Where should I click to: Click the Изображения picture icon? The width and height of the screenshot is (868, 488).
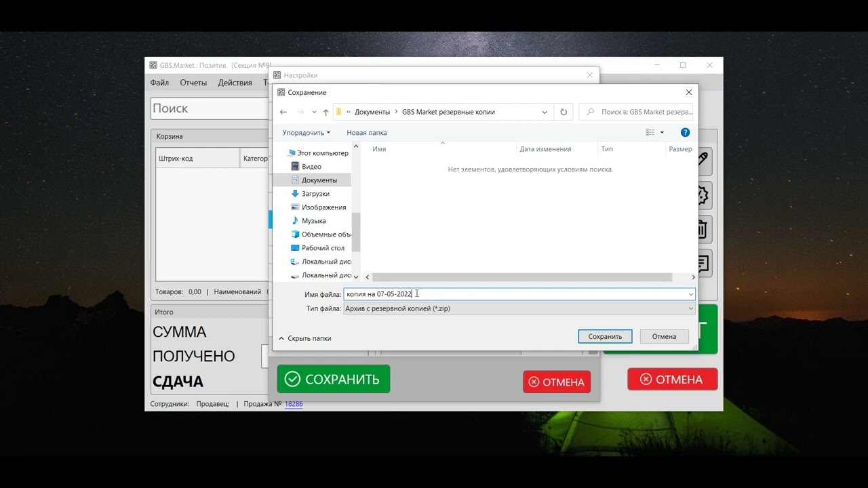tap(295, 207)
